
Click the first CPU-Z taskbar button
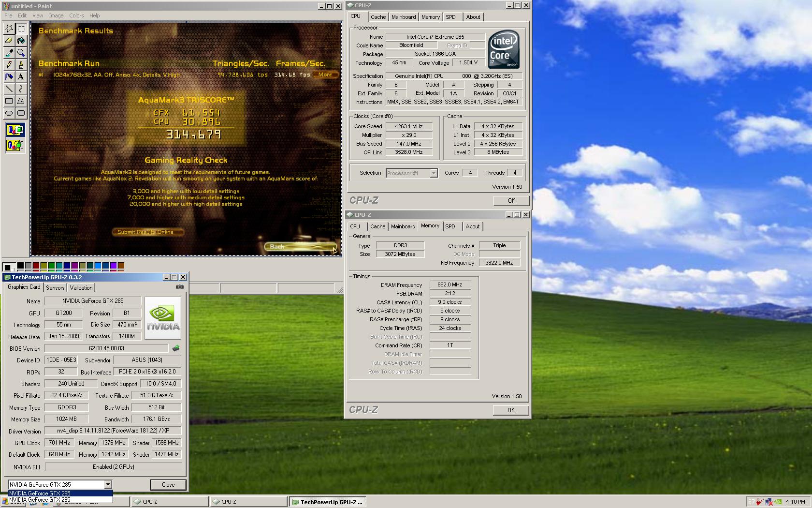pyautogui.click(x=169, y=502)
